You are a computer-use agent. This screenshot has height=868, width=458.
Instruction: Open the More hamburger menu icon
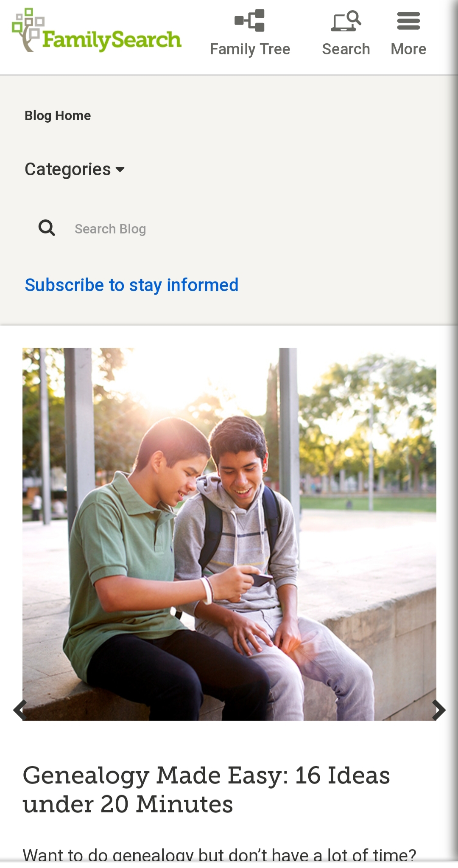coord(408,21)
